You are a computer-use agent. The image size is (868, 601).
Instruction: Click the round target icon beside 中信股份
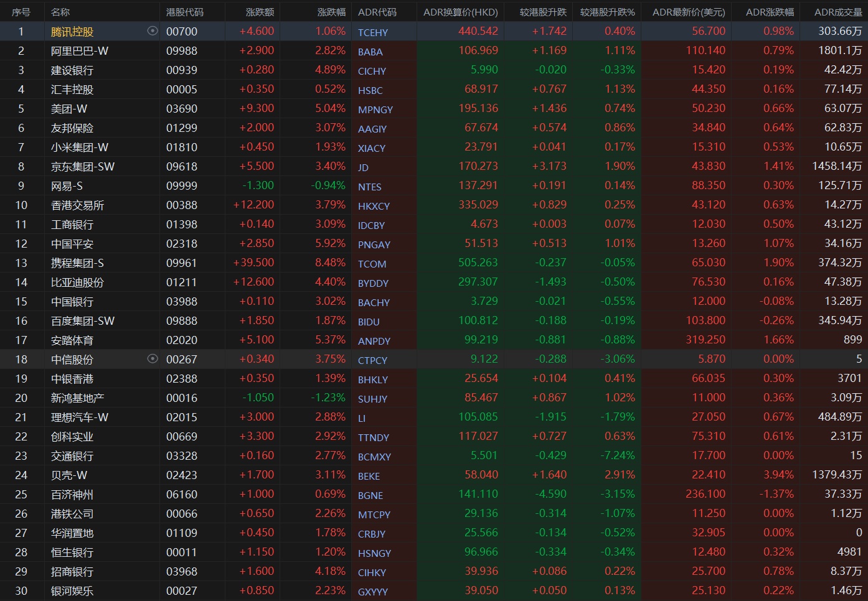click(152, 359)
